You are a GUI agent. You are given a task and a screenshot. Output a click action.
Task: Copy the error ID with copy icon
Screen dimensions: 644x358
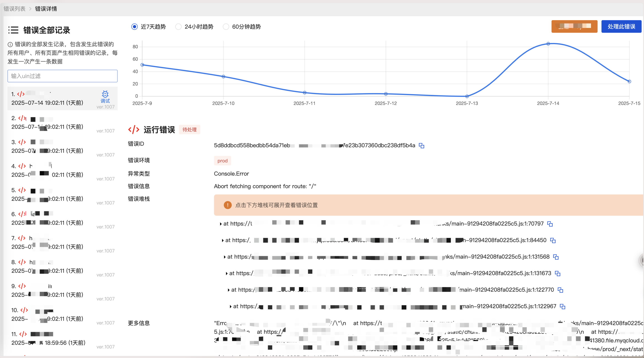pyautogui.click(x=421, y=146)
